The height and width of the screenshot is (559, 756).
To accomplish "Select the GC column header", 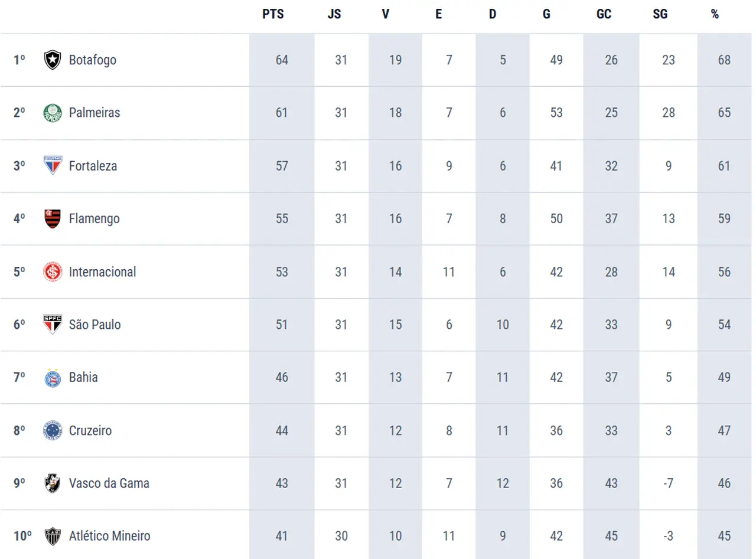I will 604,14.
